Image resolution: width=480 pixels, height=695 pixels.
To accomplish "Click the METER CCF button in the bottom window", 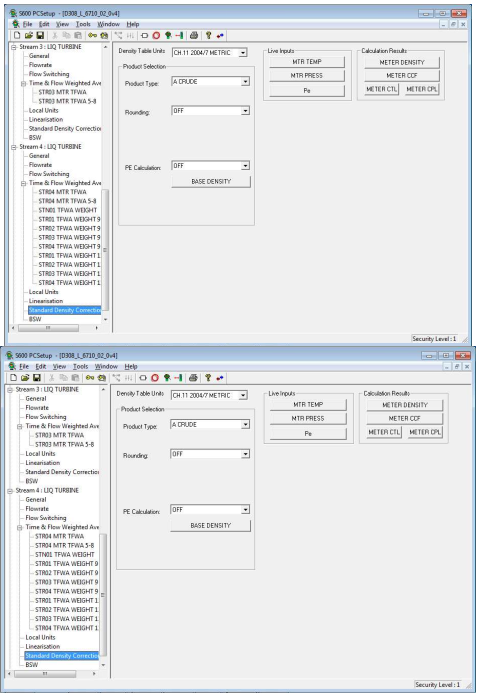I will click(404, 418).
